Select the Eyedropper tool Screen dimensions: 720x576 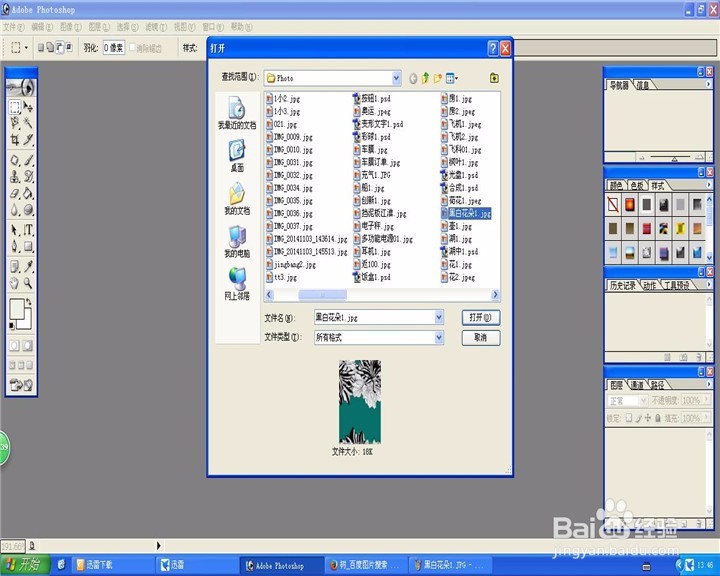tap(28, 267)
